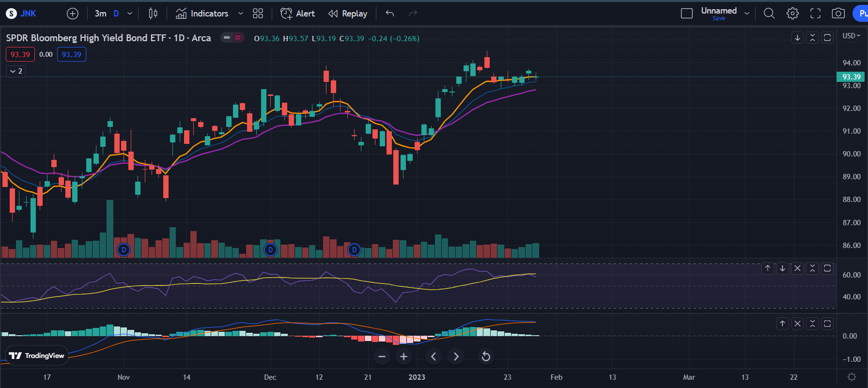Click the red 93.39 sell price box
Viewport: 868px width, 388px height.
point(20,54)
